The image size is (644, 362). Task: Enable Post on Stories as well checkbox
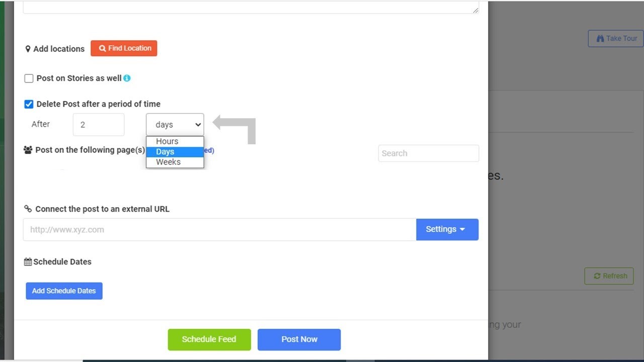[x=29, y=78]
